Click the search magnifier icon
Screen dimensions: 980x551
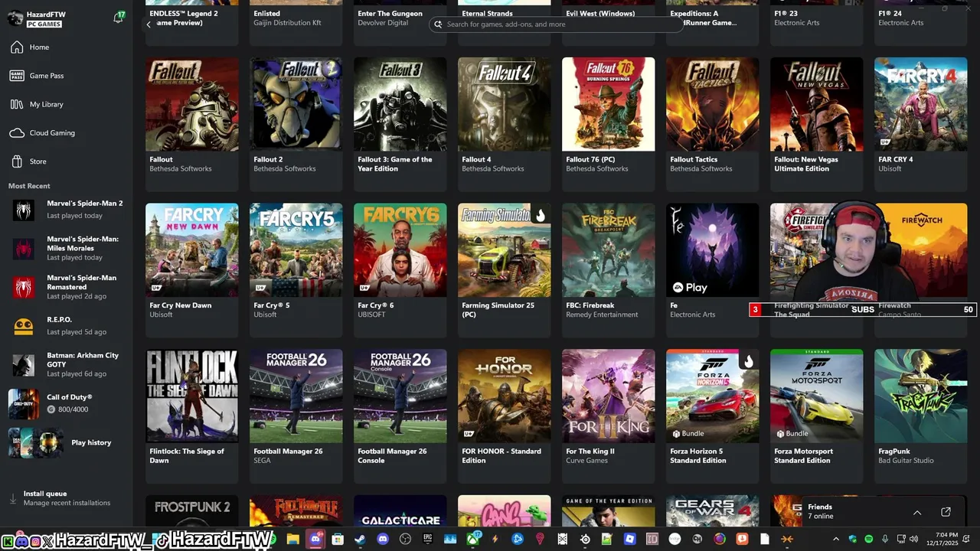439,24
